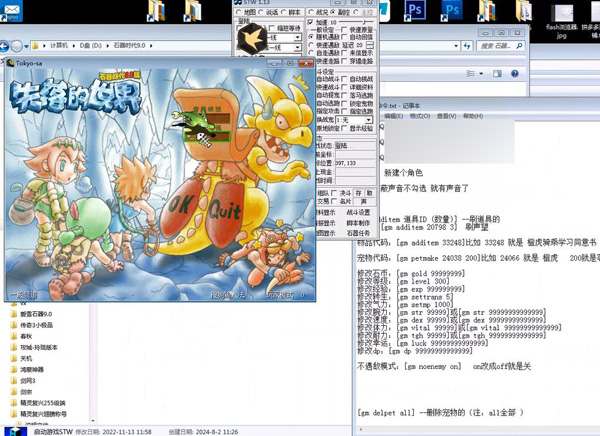Click the Explorer change-view icon

(471, 73)
